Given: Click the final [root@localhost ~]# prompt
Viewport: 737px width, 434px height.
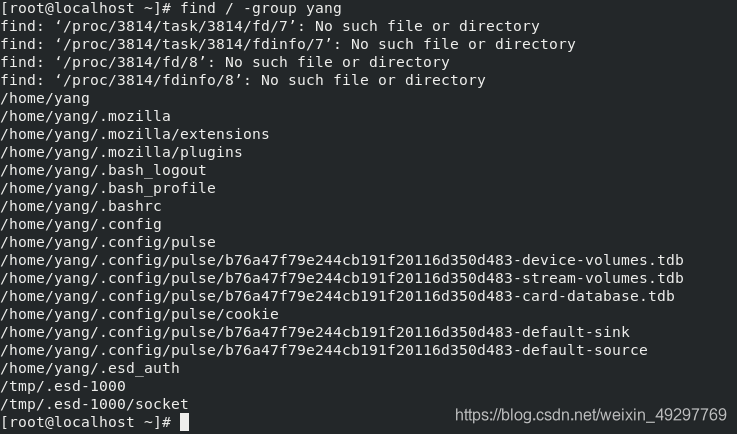Looking at the screenshot, I should click(86, 422).
